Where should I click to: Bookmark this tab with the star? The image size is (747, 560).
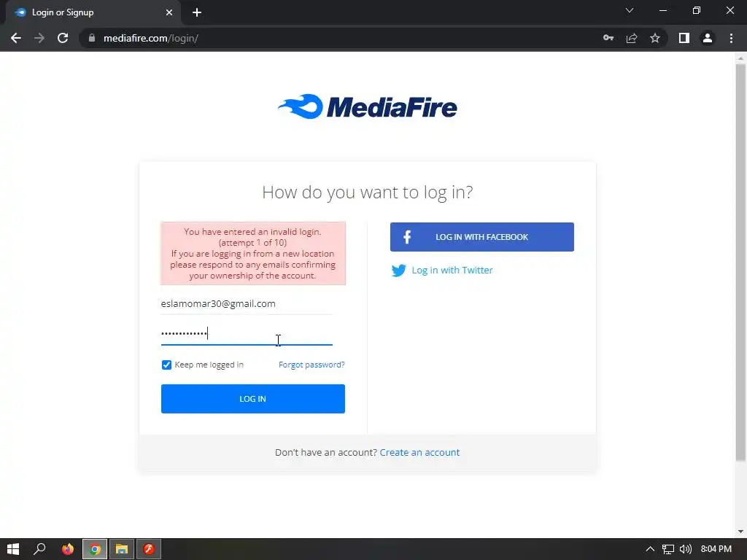[x=655, y=38]
